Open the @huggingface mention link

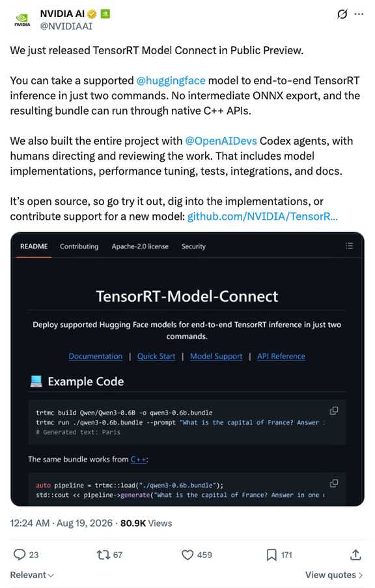[171, 81]
